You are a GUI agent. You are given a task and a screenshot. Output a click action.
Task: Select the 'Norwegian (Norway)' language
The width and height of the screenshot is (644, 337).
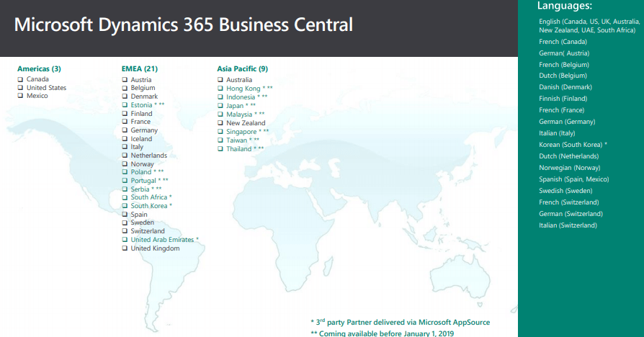(x=570, y=168)
